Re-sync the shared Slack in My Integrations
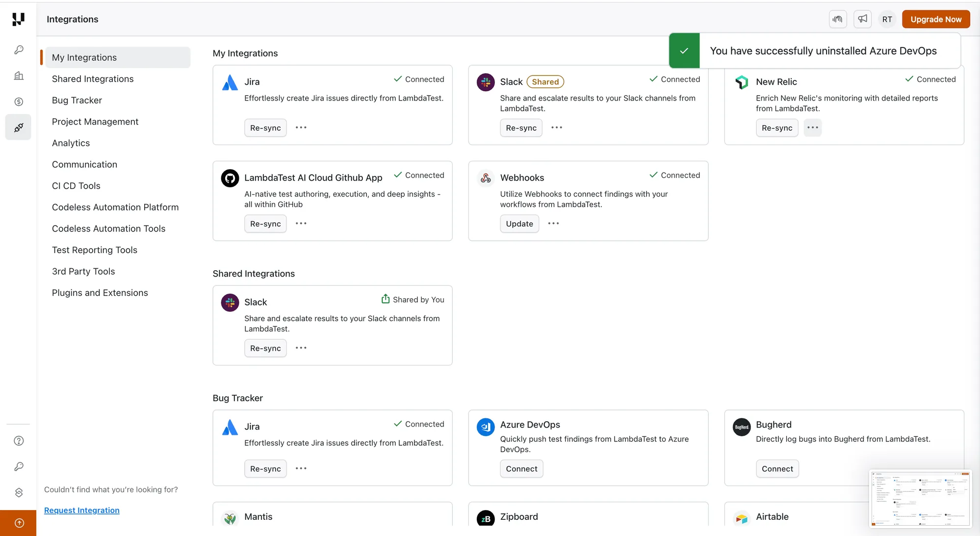 (x=521, y=128)
